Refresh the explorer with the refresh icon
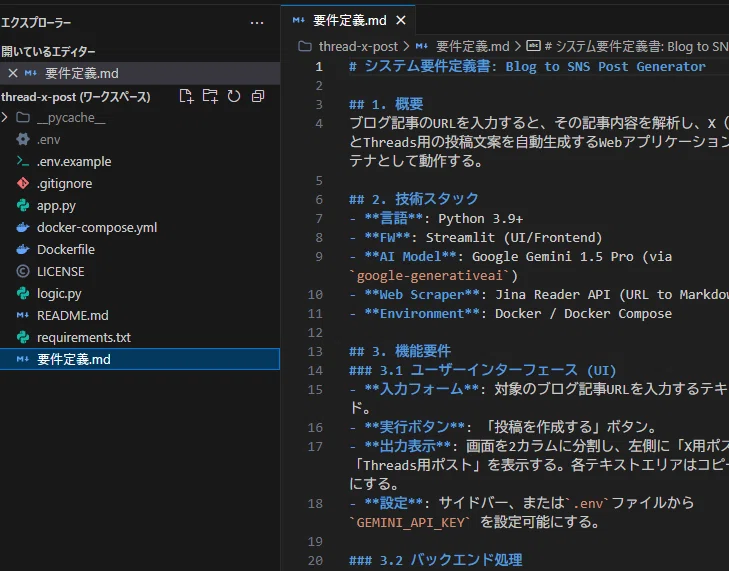Viewport: 729px width, 571px height. tap(234, 96)
